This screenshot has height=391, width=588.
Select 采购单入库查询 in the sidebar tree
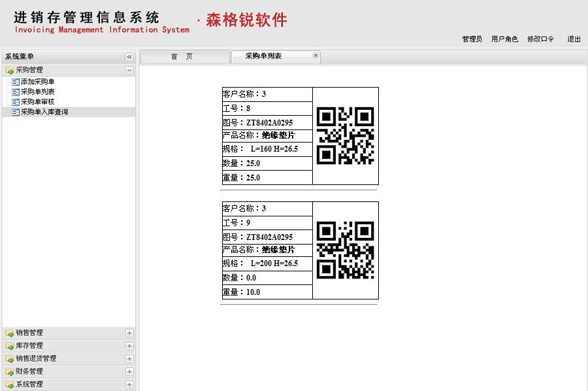[44, 112]
